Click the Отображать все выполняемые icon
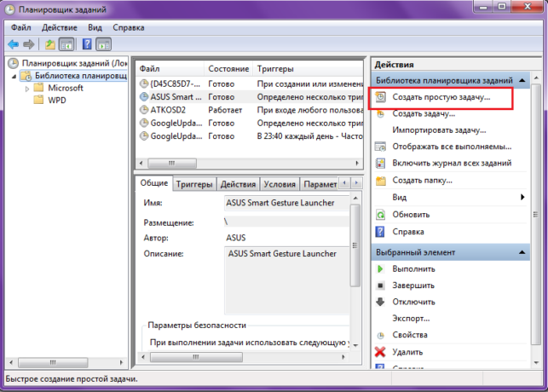This screenshot has width=548, height=392. tap(380, 147)
